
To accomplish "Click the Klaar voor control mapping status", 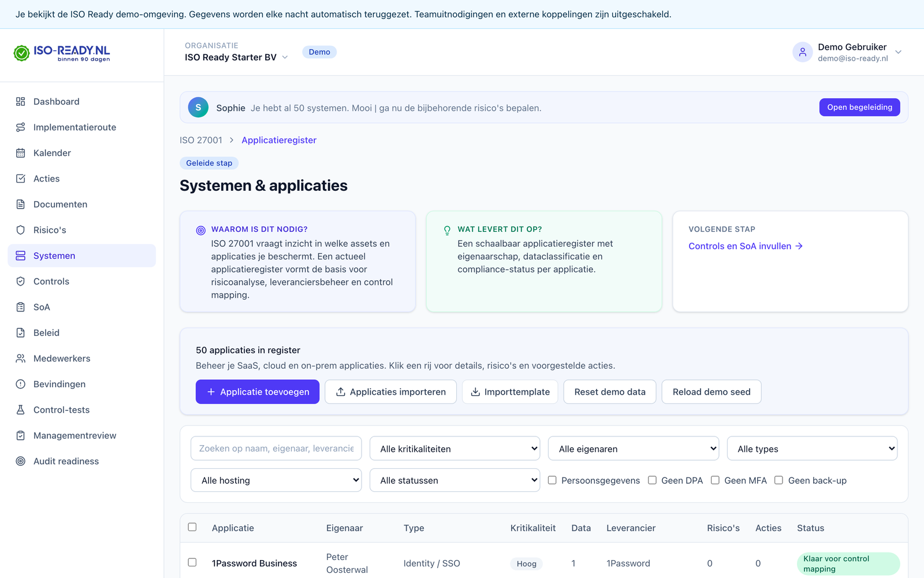I will tap(848, 564).
